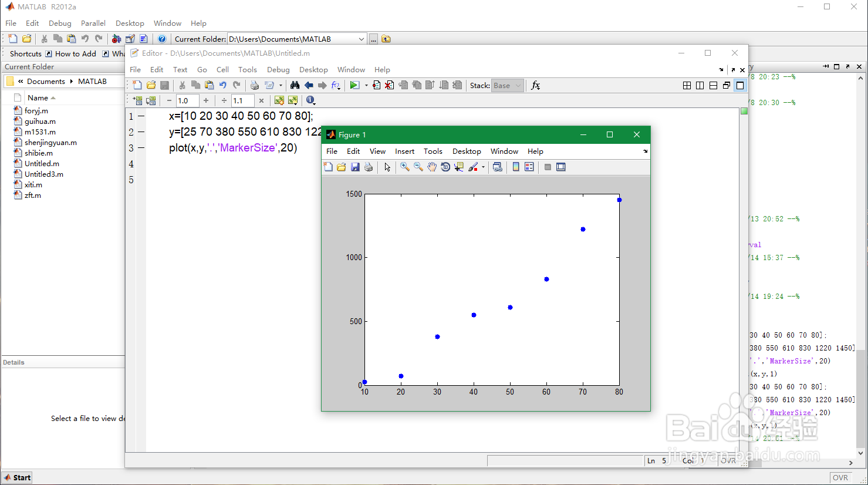Go up one folder level icon
868x485 pixels.
tap(386, 39)
